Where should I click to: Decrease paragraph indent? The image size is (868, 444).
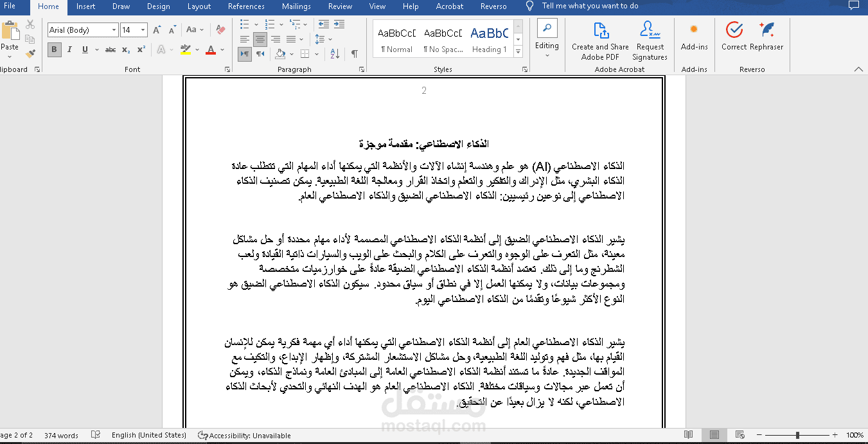tap(324, 24)
